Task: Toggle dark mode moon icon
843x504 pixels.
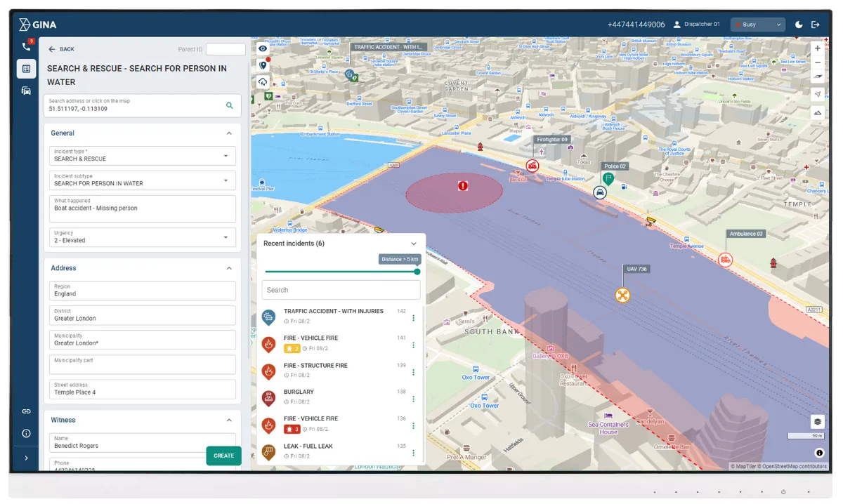Action: point(799,25)
